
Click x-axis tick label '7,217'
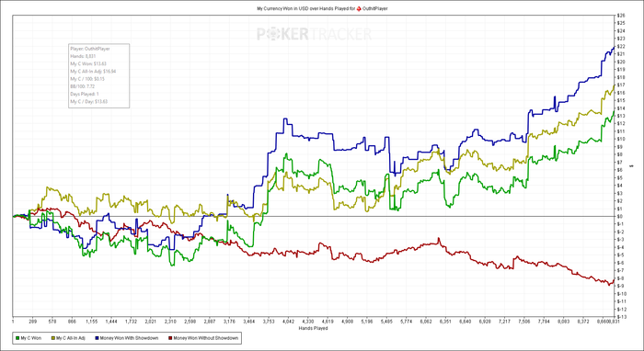(505, 323)
